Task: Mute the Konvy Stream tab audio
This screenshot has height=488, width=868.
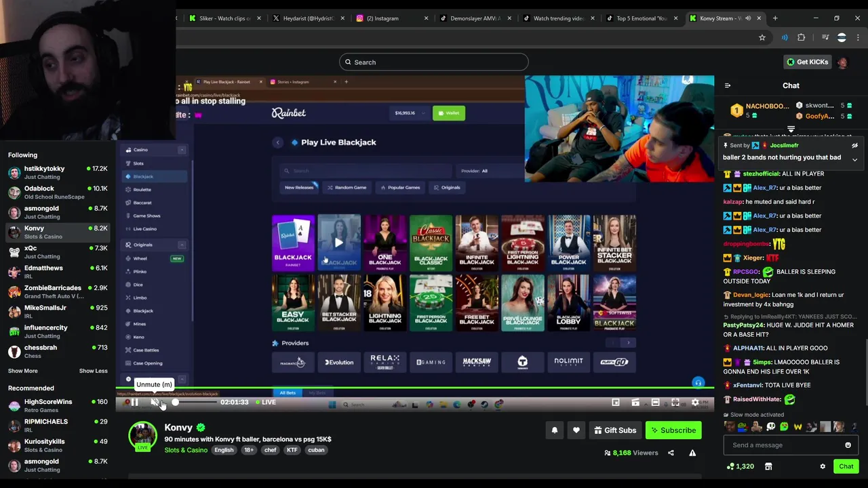Action: [747, 18]
